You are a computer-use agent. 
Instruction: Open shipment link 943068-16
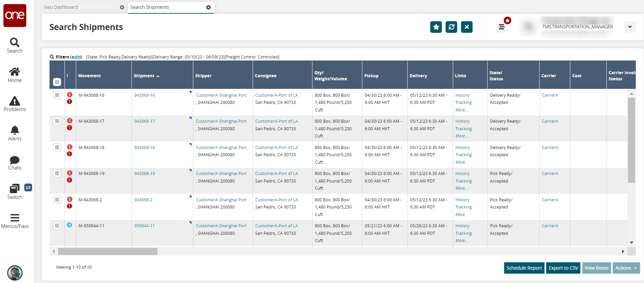[x=144, y=95]
